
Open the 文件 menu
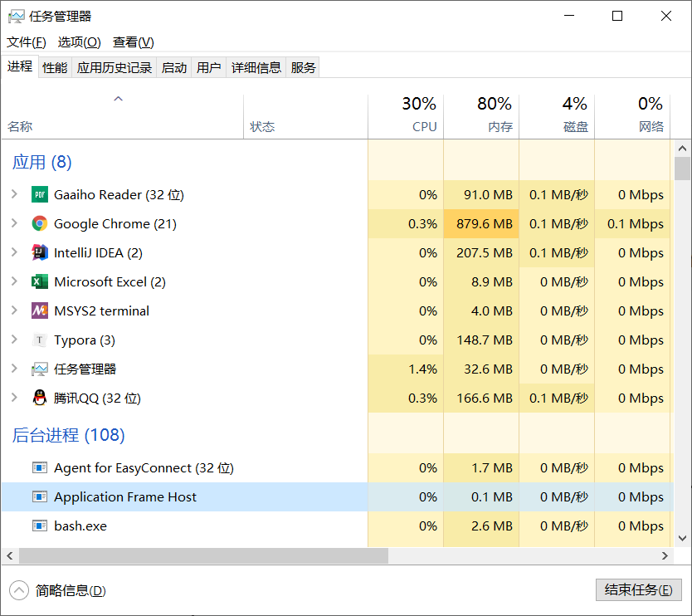point(27,42)
